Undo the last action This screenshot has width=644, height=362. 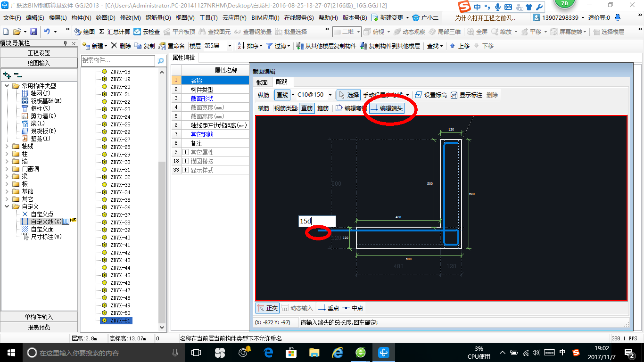47,32
